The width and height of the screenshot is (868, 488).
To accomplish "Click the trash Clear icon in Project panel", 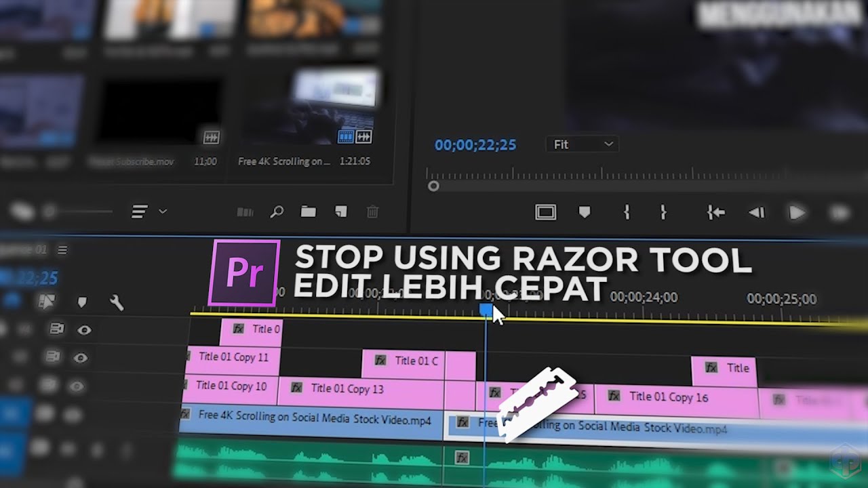I will [372, 212].
